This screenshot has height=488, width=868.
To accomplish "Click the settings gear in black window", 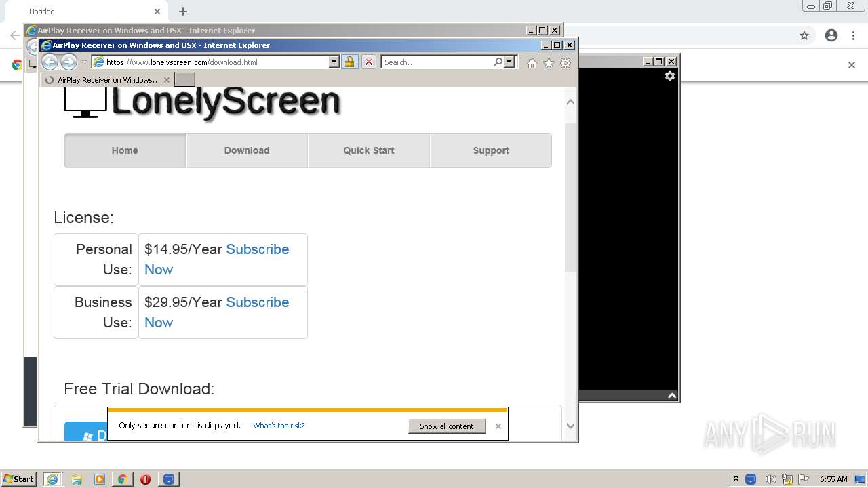I will [x=670, y=76].
